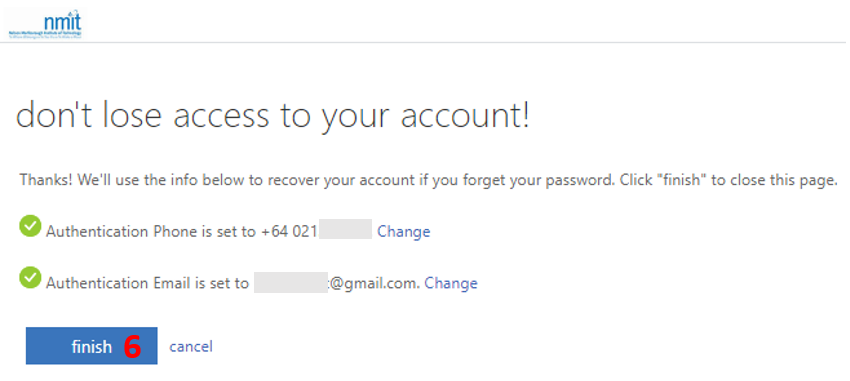Click the small tagline under the nmit logo
Image resolution: width=850 pixels, height=381 pixels.
point(45,35)
